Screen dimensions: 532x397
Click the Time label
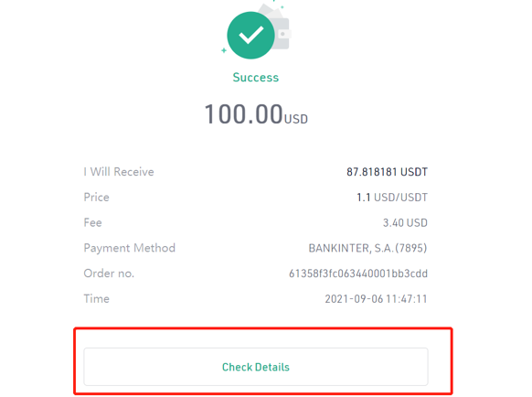pos(96,299)
